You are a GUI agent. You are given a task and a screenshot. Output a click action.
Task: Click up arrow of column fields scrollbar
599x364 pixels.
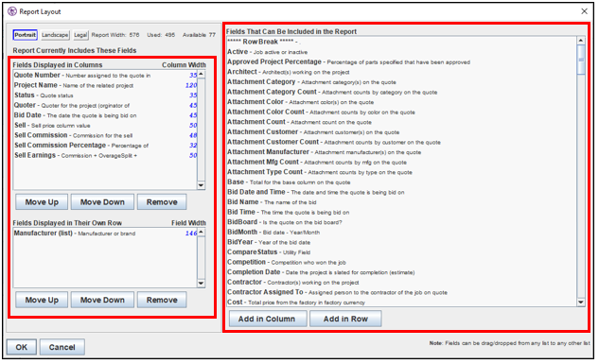201,74
